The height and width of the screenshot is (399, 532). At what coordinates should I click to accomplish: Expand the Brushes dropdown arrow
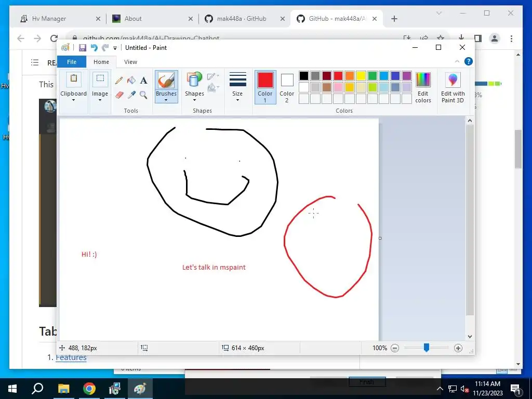(x=166, y=100)
